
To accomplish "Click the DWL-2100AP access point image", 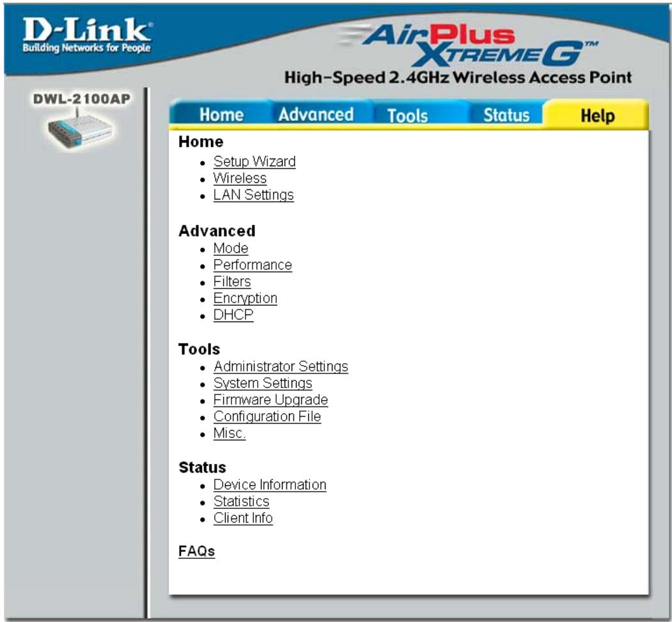I will 80,130.
